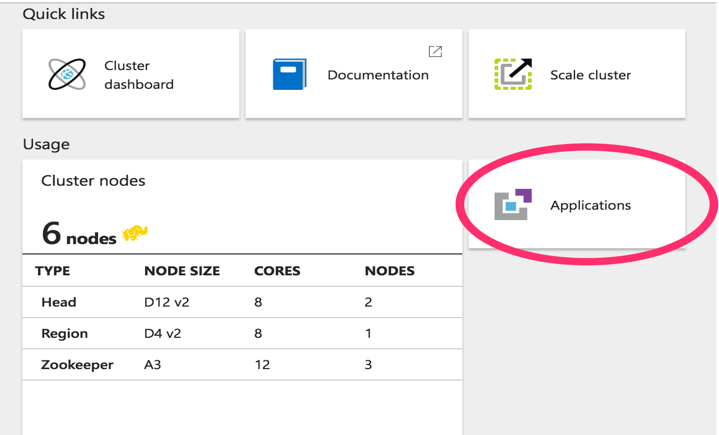The width and height of the screenshot is (719, 435).
Task: Click the D12 v2 node size cell
Action: 166,302
